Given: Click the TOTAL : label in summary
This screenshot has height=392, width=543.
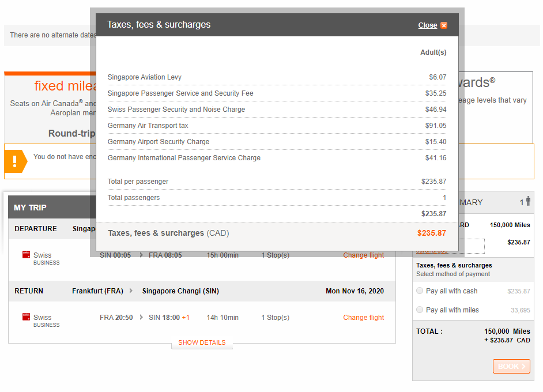Looking at the screenshot, I should pos(429,331).
